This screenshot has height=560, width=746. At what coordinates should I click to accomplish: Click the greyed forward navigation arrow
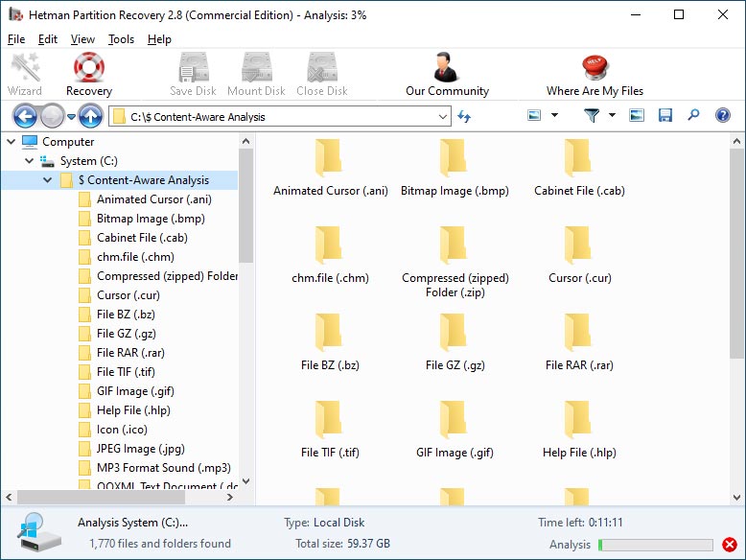tap(52, 116)
